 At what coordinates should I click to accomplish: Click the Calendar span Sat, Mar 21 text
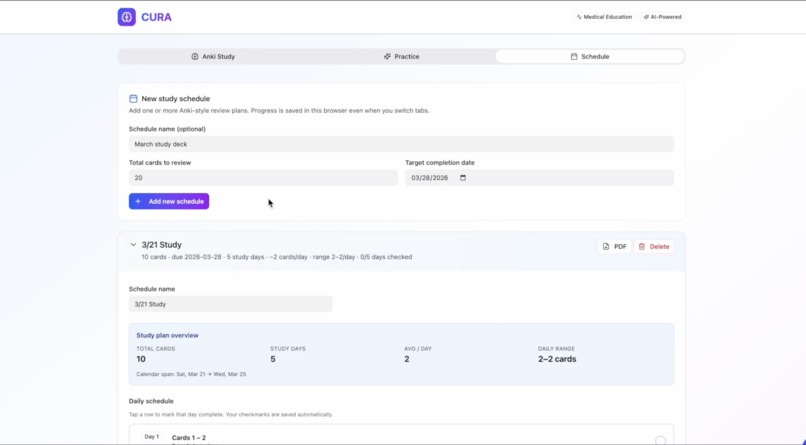191,374
